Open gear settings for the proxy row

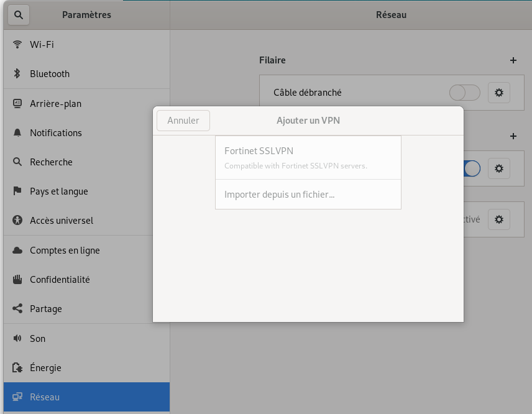498,219
